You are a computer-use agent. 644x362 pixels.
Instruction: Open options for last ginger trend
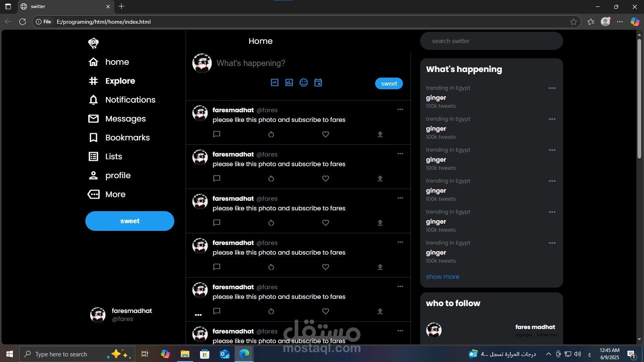552,243
